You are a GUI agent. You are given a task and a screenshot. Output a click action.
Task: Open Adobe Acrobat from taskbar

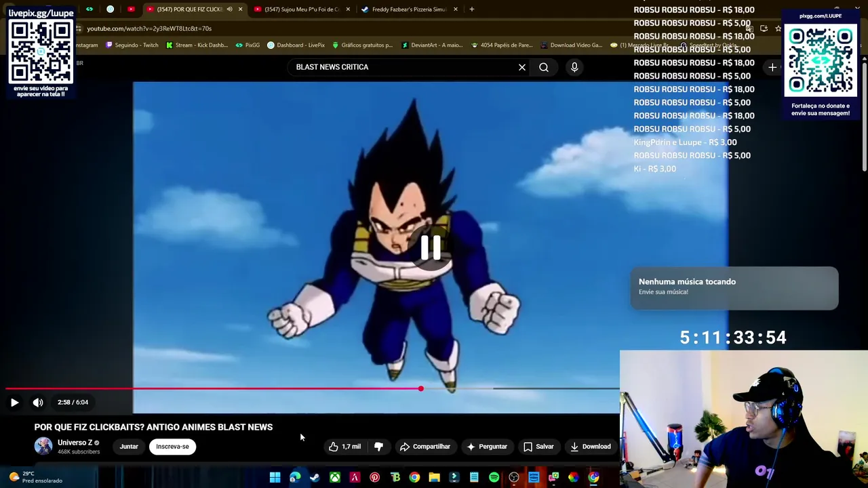[x=355, y=478]
